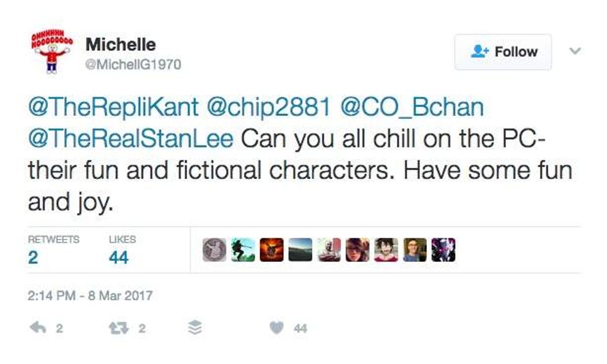Open the jumping soldier silhouette avatar
Screen dimensions: 607x364
pyautogui.click(x=243, y=249)
